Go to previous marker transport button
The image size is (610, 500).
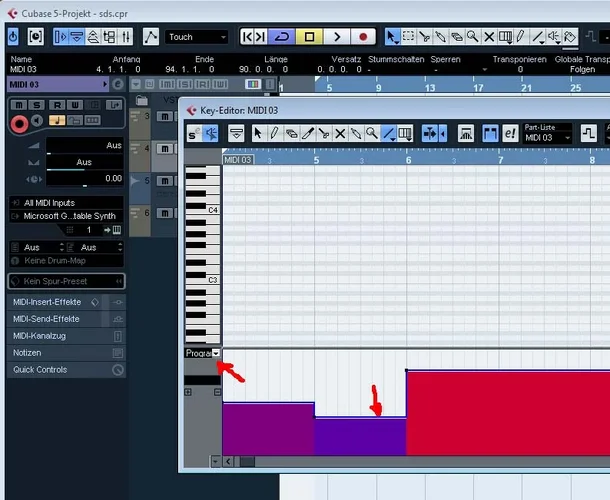[247, 37]
